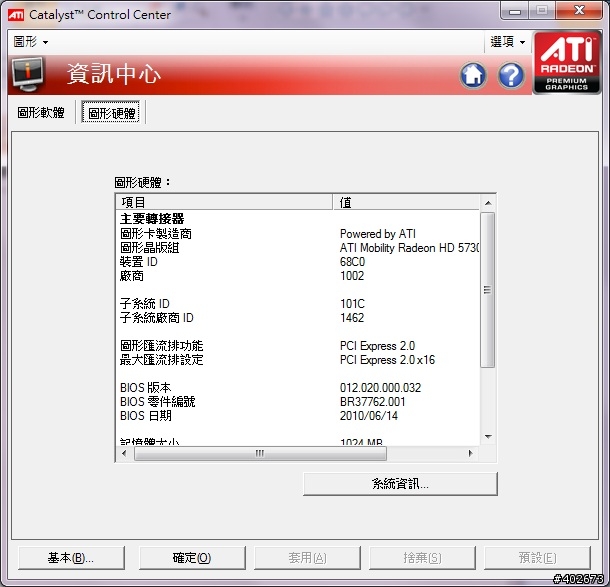Click the value Powered by ATI
Viewport: 610px width, 587px height.
(x=378, y=234)
